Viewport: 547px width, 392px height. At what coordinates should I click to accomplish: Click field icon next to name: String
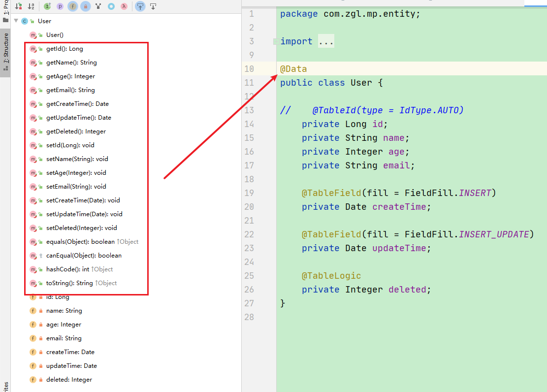pyautogui.click(x=33, y=311)
